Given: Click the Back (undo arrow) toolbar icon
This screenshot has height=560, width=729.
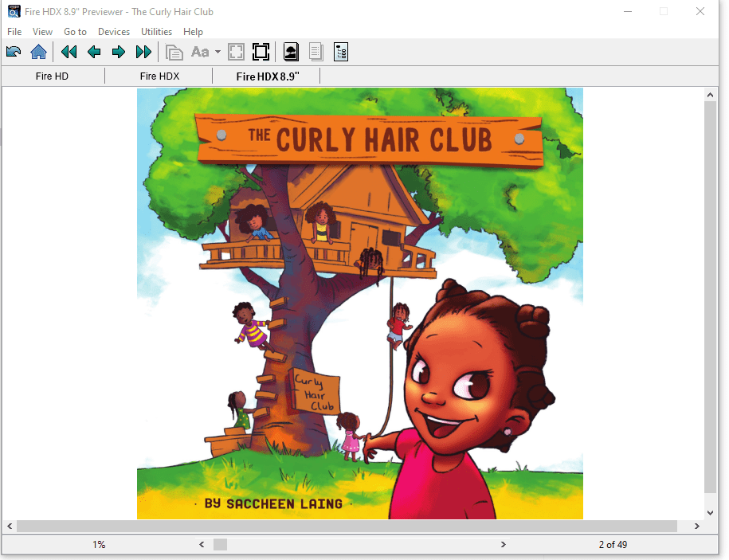Looking at the screenshot, I should coord(14,53).
